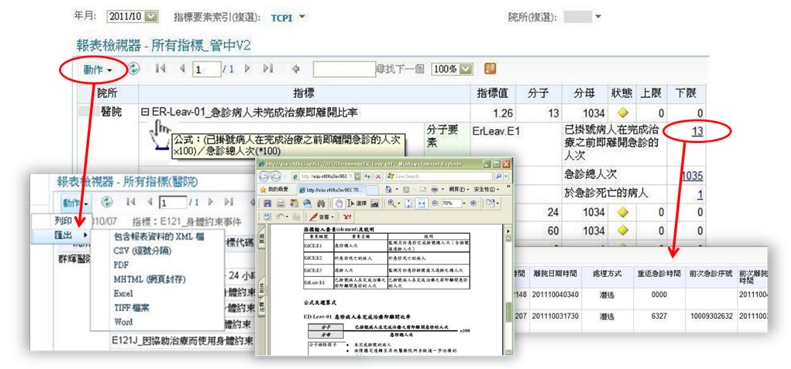This screenshot has width=791, height=369.
Task: Click IE back button in the popup window
Action: 264,177
